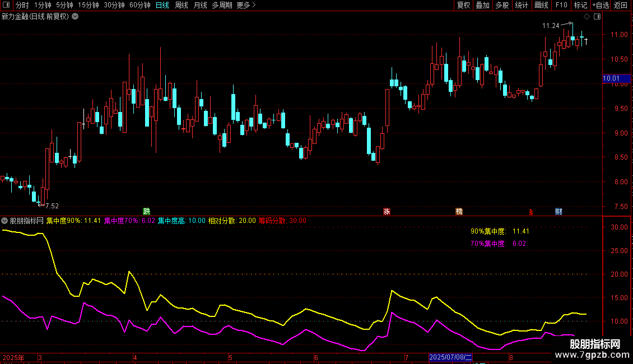
Task: Click the 新力金融(日线.前复权) title text
Action: [35, 17]
